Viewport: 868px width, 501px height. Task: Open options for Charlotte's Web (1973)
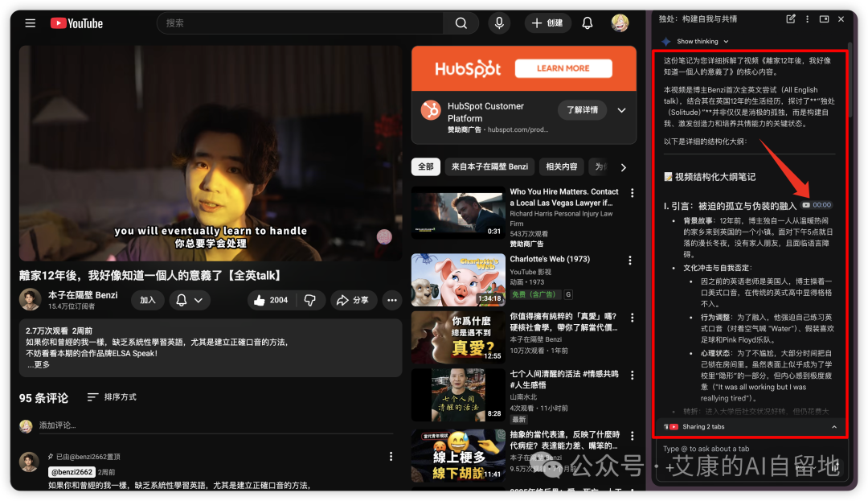click(x=630, y=261)
